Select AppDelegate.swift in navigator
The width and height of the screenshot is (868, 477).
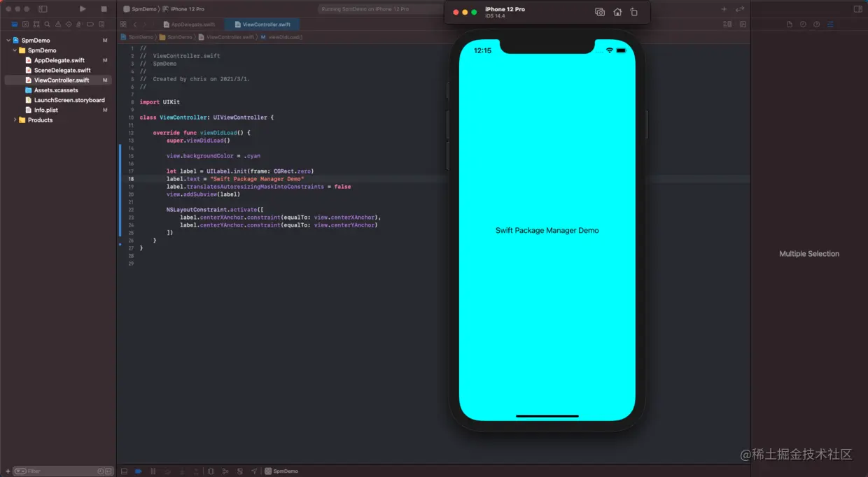59,60
